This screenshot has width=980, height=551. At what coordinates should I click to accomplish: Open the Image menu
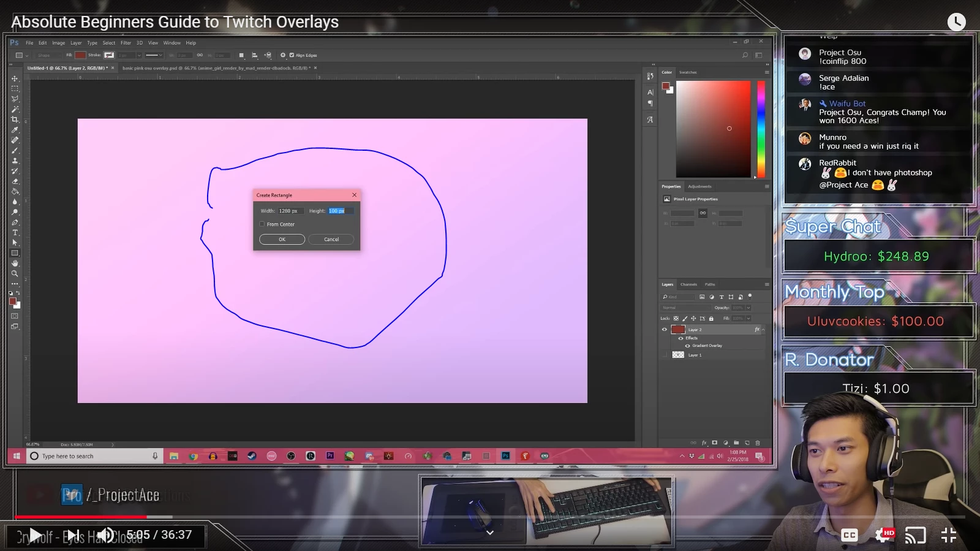point(59,43)
